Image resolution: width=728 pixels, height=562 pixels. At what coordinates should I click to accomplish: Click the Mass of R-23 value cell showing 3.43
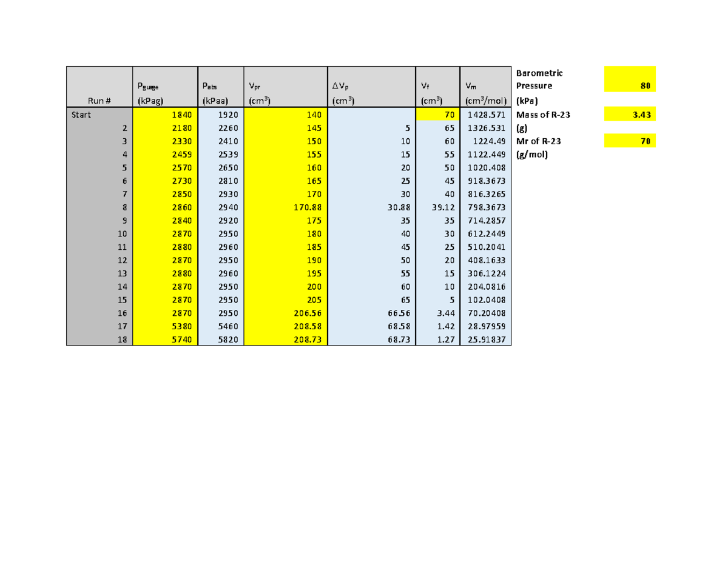[631, 114]
